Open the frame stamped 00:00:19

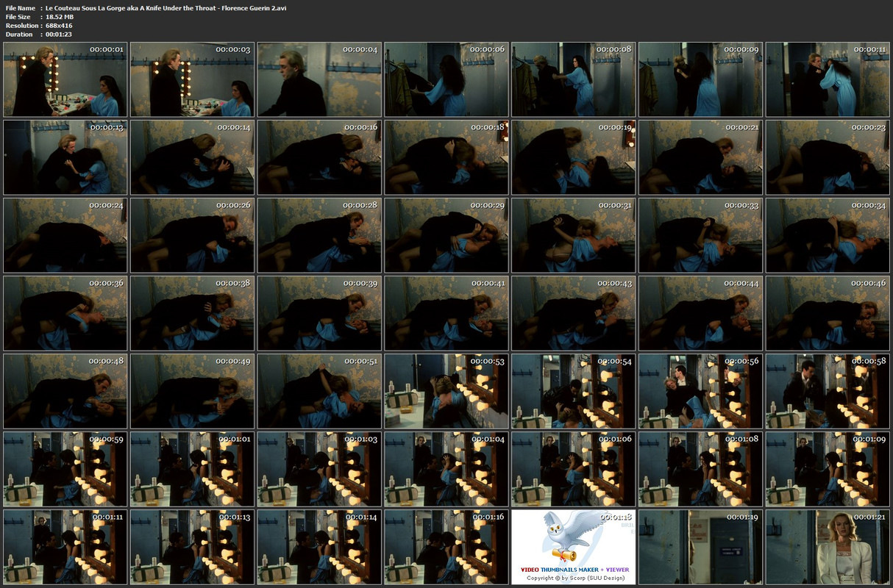point(574,157)
